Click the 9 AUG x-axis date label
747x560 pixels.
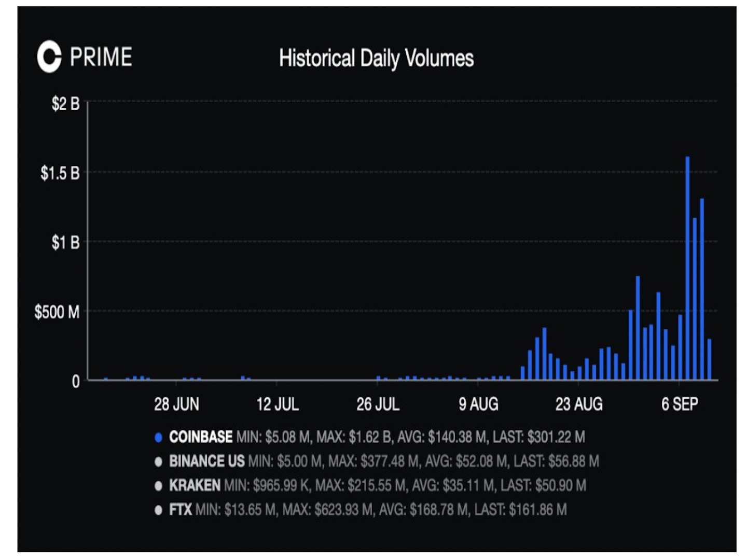[478, 404]
